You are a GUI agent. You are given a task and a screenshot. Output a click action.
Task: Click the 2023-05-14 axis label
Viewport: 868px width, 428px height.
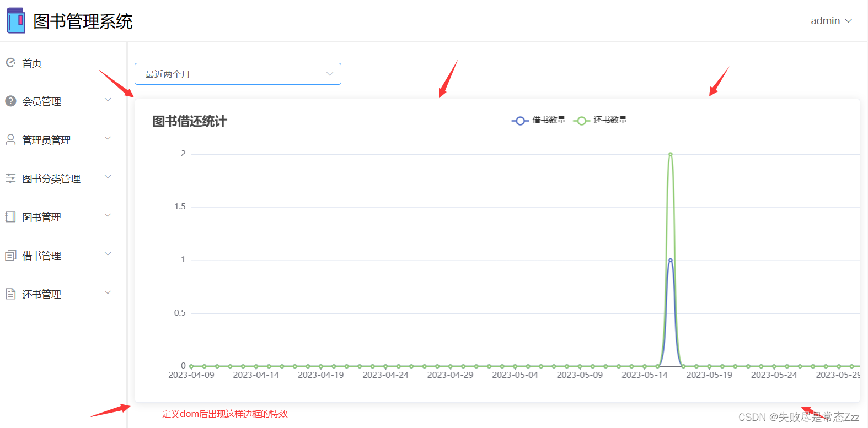pos(645,375)
